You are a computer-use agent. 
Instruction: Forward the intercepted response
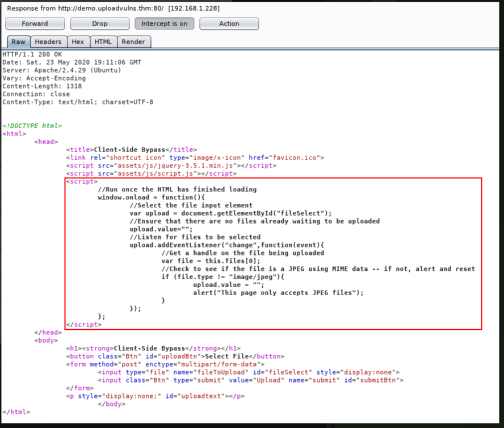35,23
